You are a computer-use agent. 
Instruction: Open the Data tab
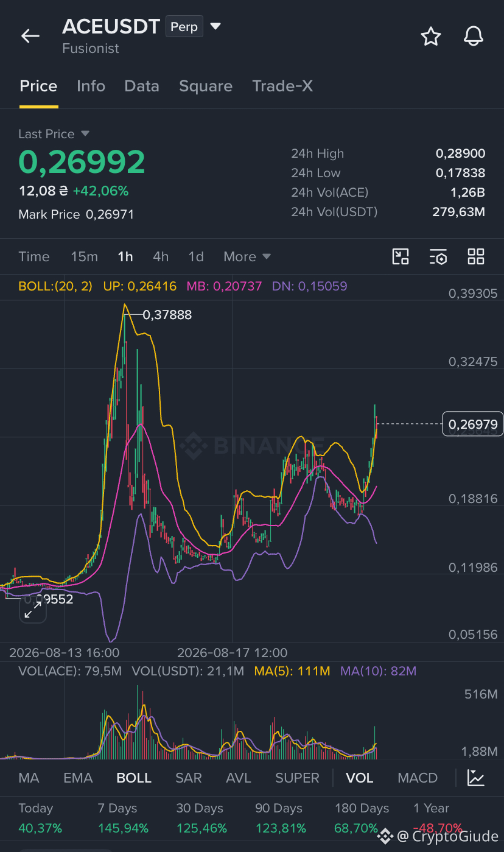(142, 86)
